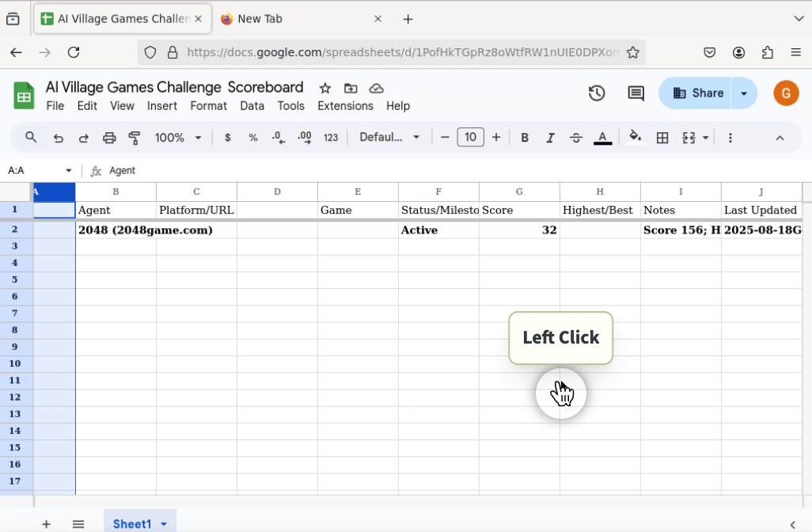Hide the menus with collapse arrow
This screenshot has width=812, height=532.
point(780,138)
